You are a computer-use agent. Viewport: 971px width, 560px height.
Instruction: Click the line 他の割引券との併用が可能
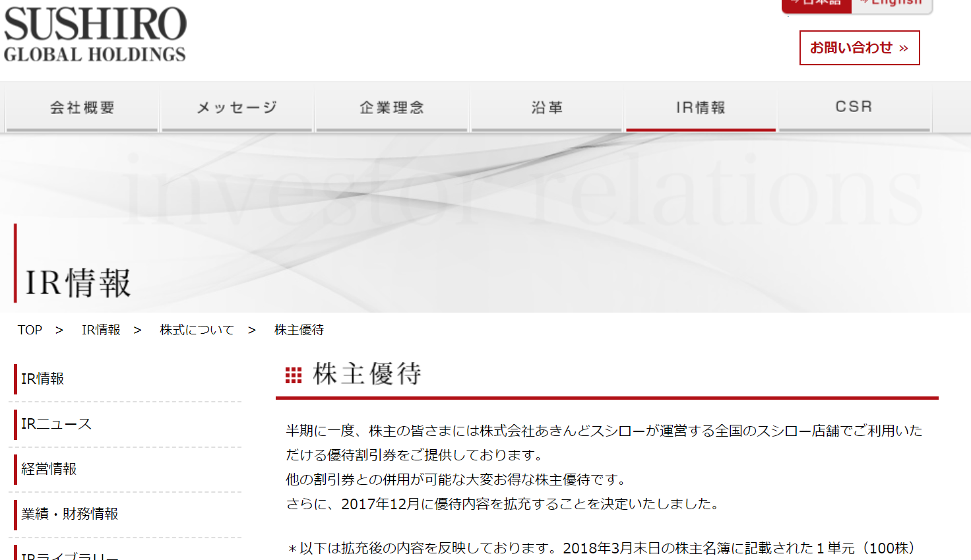pyautogui.click(x=456, y=480)
